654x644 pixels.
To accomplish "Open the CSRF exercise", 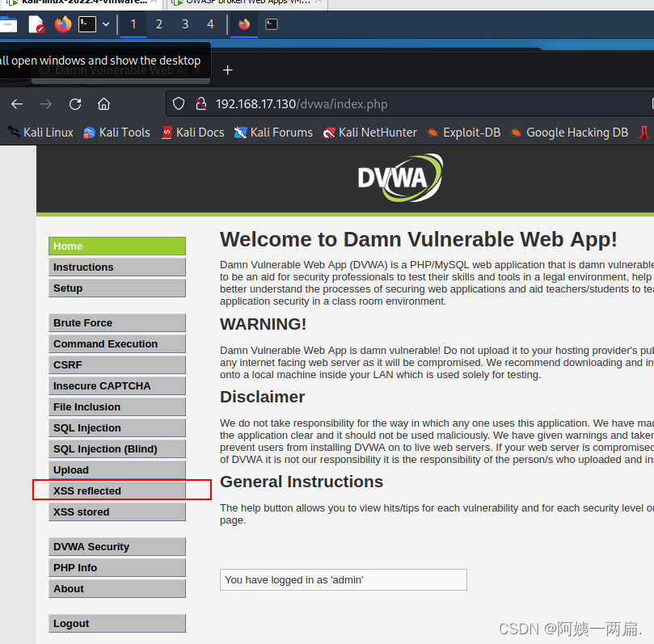I will point(117,364).
